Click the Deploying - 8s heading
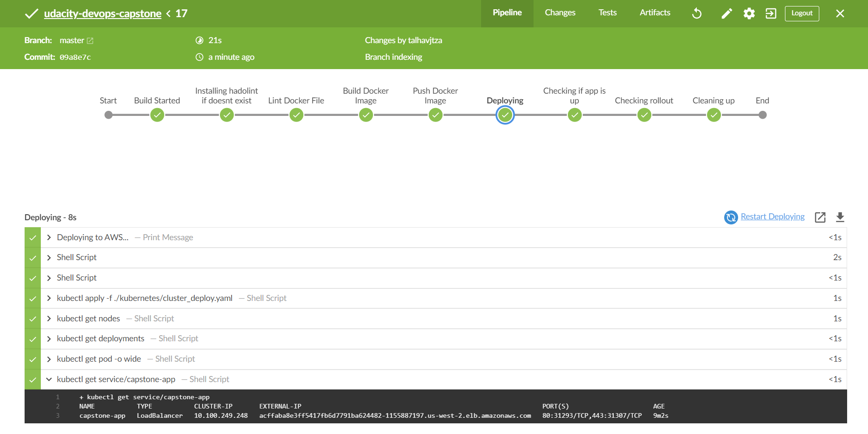The width and height of the screenshot is (868, 434). point(51,217)
